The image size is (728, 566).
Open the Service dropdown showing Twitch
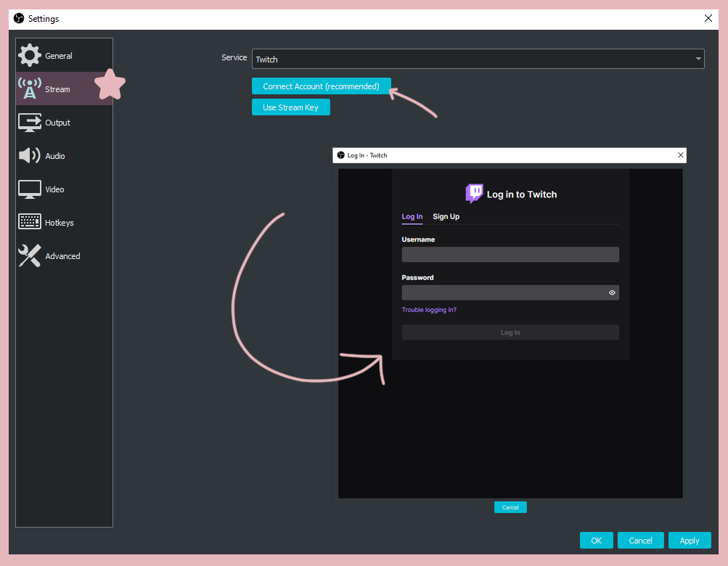point(478,59)
